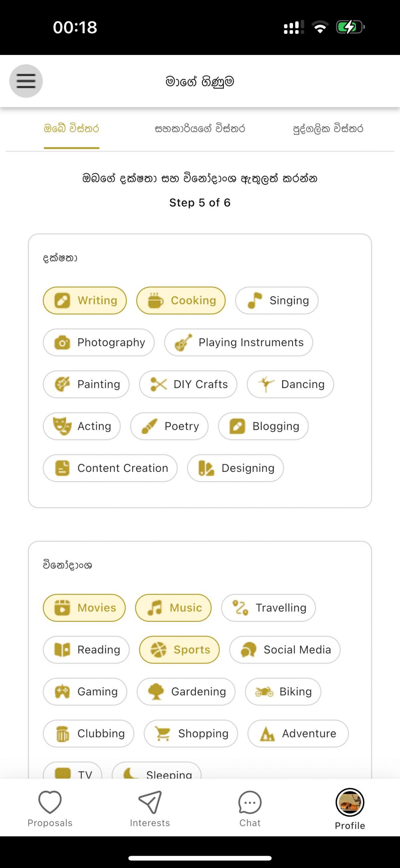Image resolution: width=400 pixels, height=868 pixels.
Task: Pick the Social Media hobby
Action: point(285,650)
